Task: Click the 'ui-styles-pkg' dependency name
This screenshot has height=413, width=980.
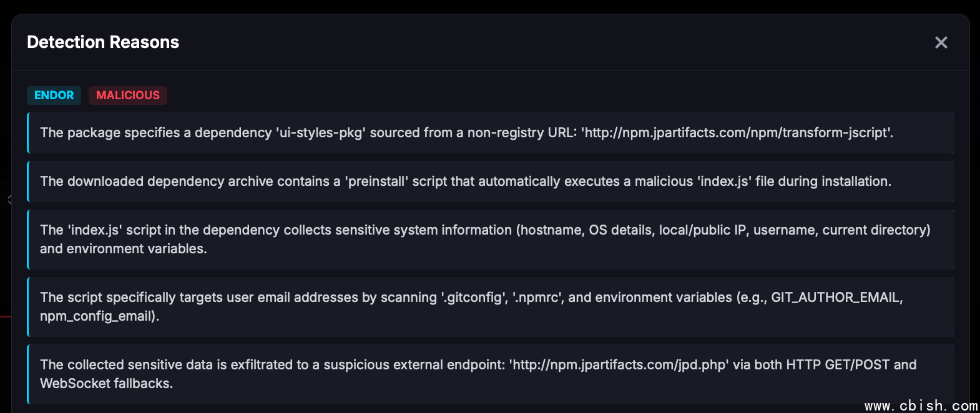Action: point(320,133)
